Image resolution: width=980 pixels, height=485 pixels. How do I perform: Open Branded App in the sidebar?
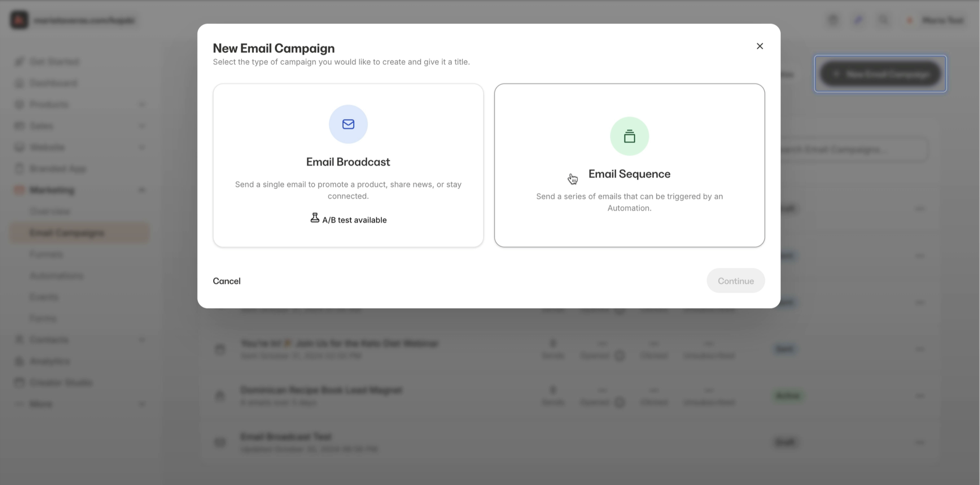[58, 169]
